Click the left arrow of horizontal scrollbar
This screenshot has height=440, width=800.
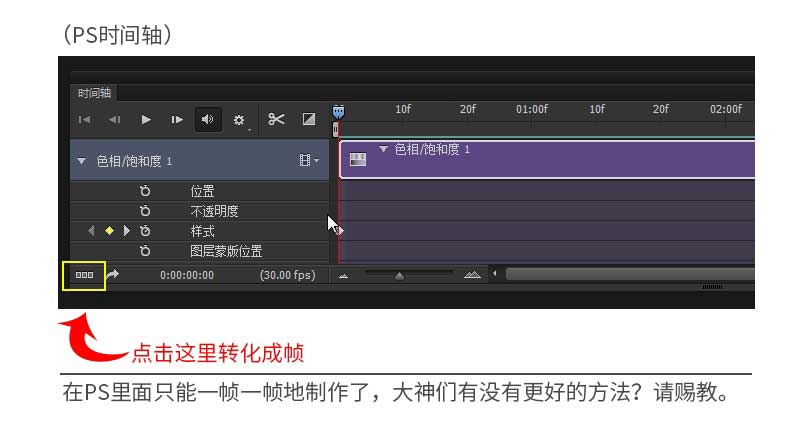494,274
